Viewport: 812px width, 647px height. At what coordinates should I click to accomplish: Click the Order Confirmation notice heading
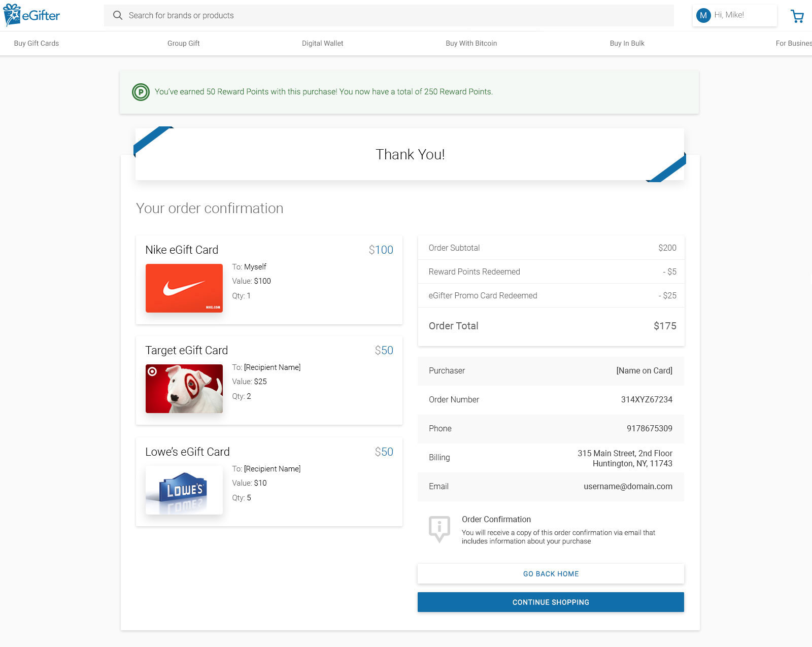(x=496, y=519)
